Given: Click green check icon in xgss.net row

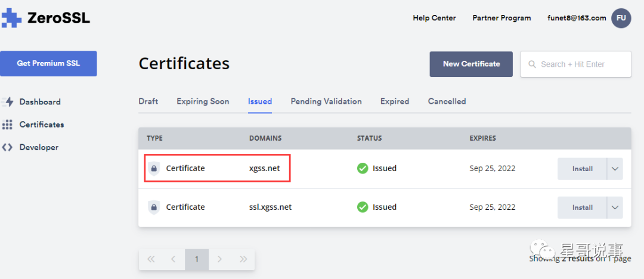Looking at the screenshot, I should point(363,168).
